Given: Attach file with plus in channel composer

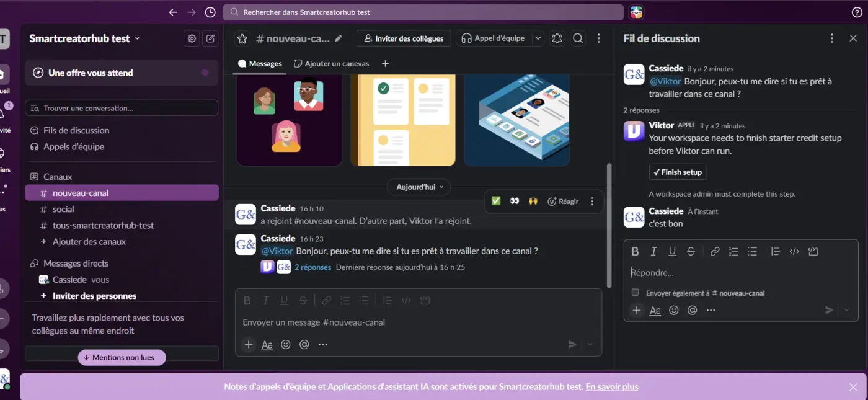Looking at the screenshot, I should click(249, 344).
